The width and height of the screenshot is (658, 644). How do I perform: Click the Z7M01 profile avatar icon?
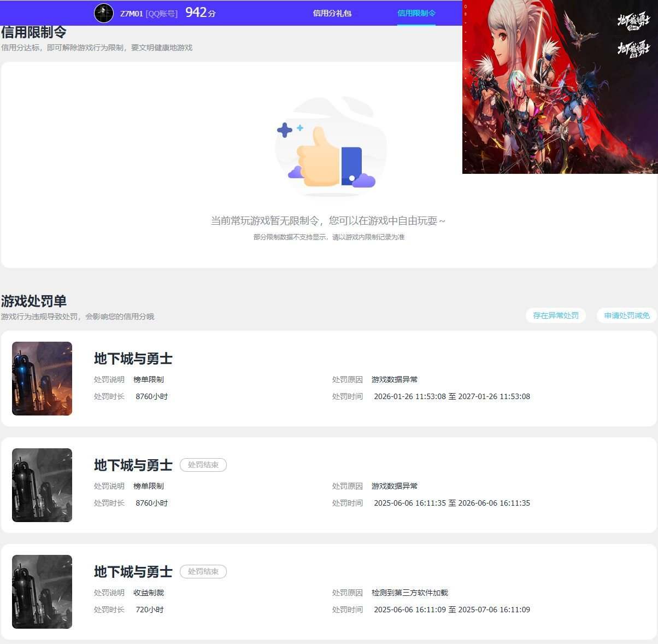104,13
